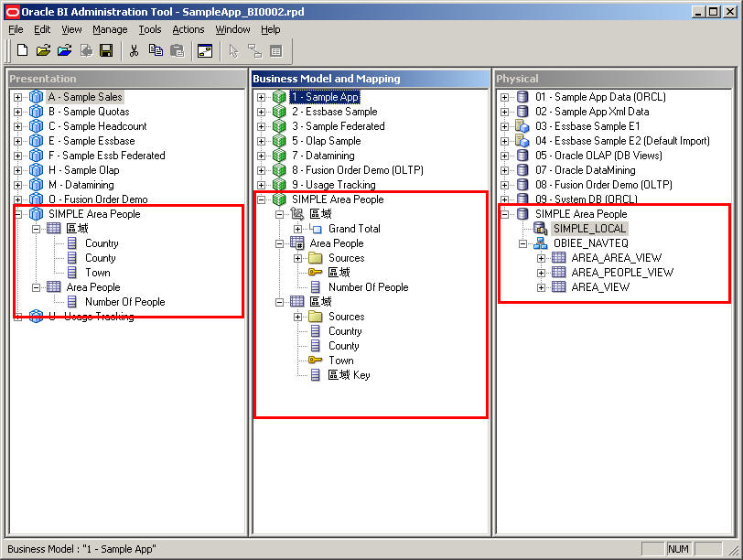Click the OBIEE_NAVTEQ schema icon

tap(540, 243)
